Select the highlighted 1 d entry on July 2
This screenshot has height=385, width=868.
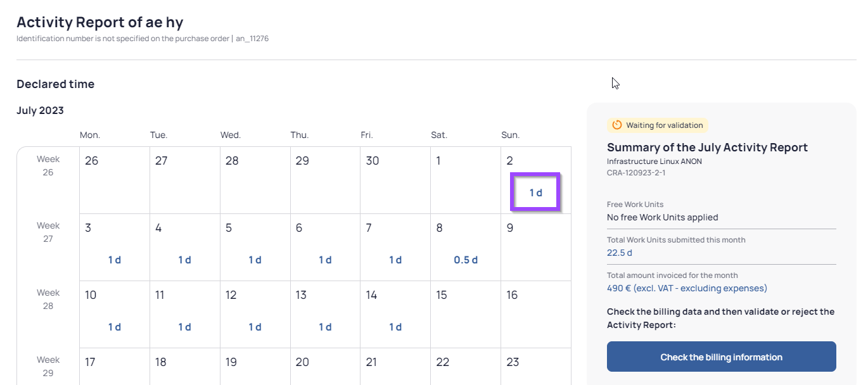tap(535, 192)
